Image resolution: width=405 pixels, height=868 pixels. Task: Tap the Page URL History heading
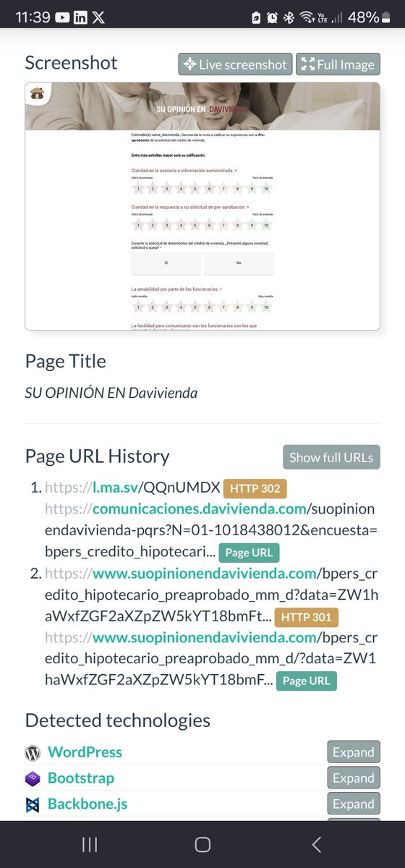(98, 456)
